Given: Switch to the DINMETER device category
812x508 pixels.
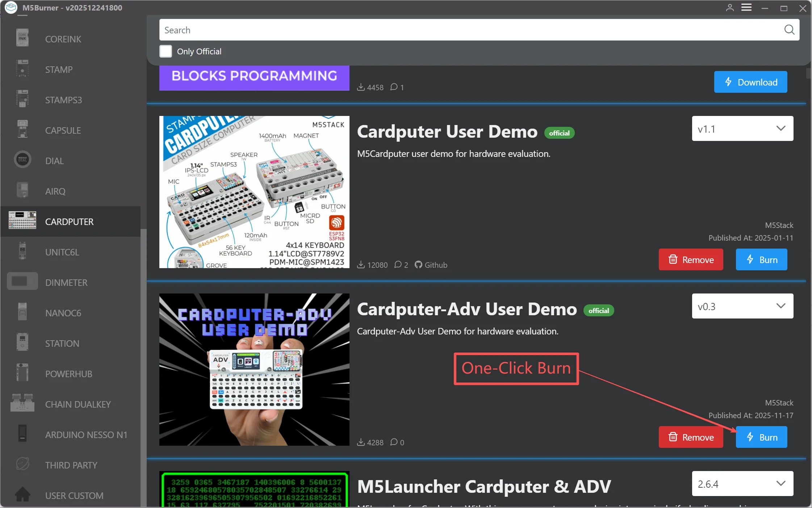Looking at the screenshot, I should pyautogui.click(x=66, y=283).
